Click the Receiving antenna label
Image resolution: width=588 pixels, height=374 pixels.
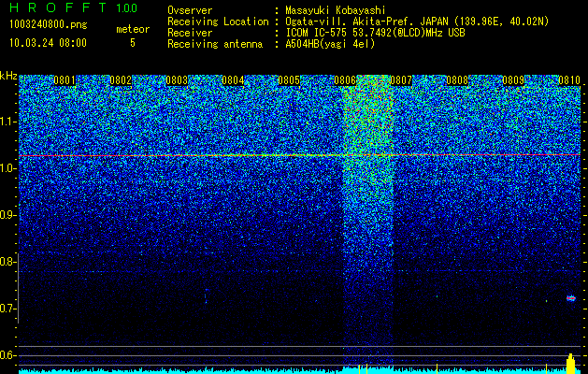215,44
